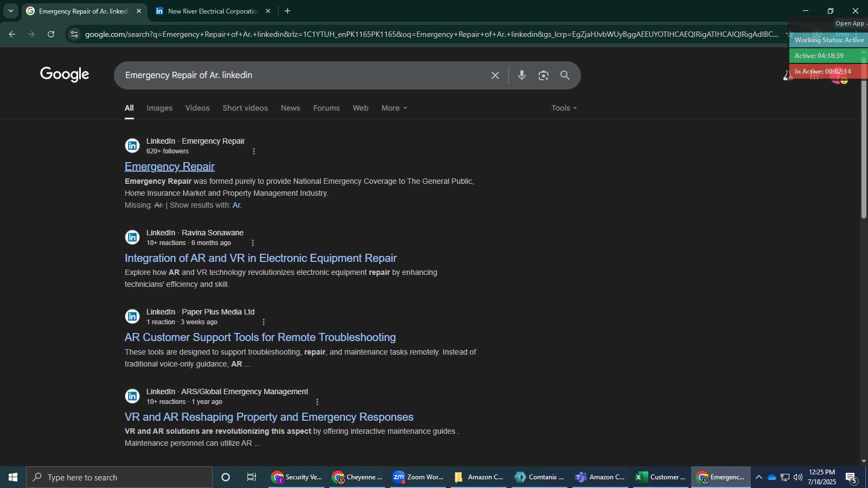
Task: Open a new browser tab
Action: pos(288,11)
